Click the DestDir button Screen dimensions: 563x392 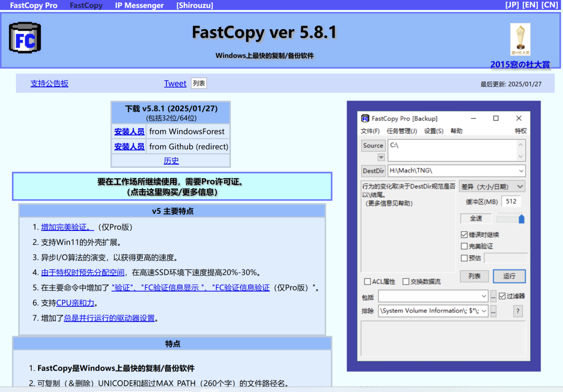373,171
